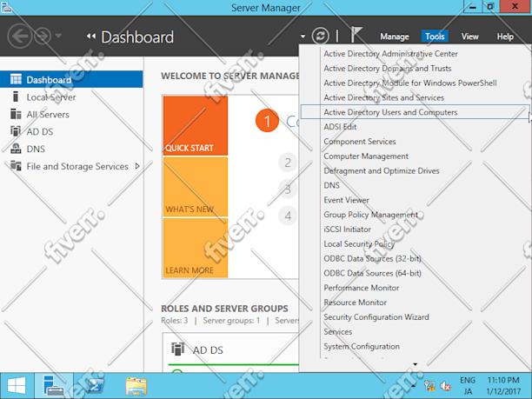Click the network tray icon

point(429,386)
